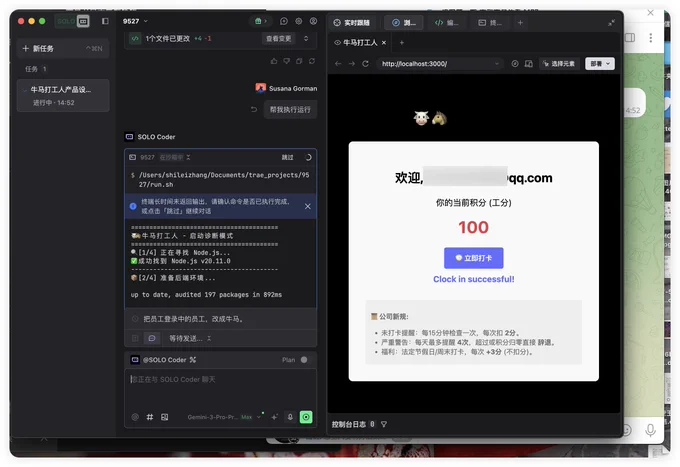Click the console log filter funnel icon
This screenshot has width=680, height=467.
point(384,424)
